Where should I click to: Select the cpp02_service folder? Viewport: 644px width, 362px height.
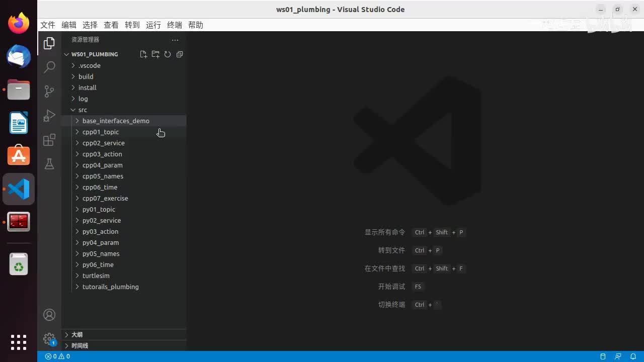tap(124, 143)
